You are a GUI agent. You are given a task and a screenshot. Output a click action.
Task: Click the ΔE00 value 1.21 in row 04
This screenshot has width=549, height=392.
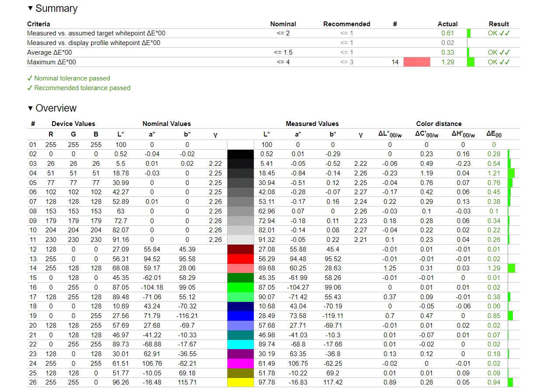[494, 173]
